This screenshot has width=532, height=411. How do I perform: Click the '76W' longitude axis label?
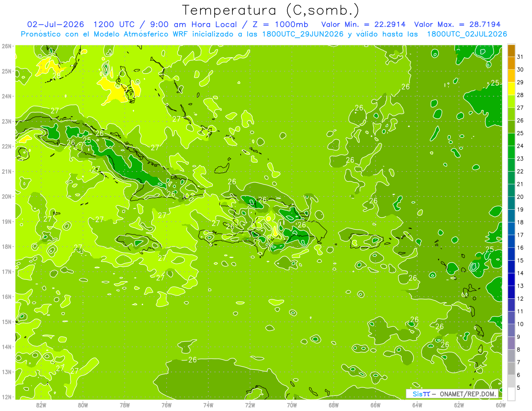coord(166,405)
